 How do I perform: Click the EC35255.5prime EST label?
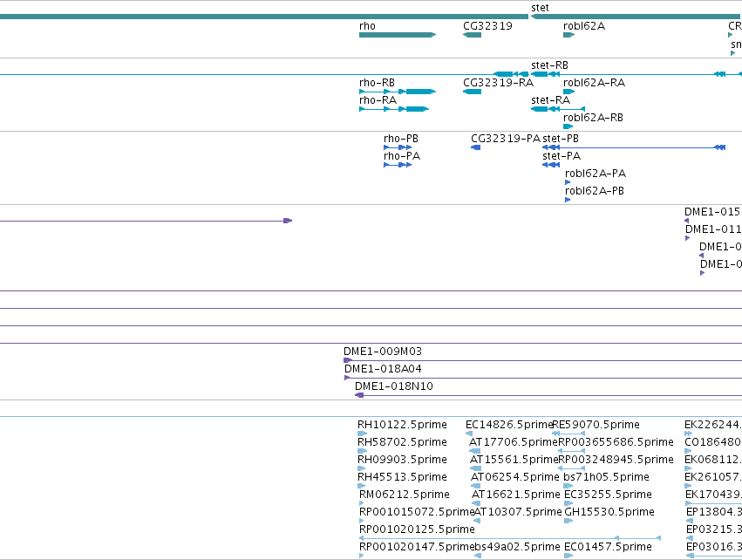(608, 495)
